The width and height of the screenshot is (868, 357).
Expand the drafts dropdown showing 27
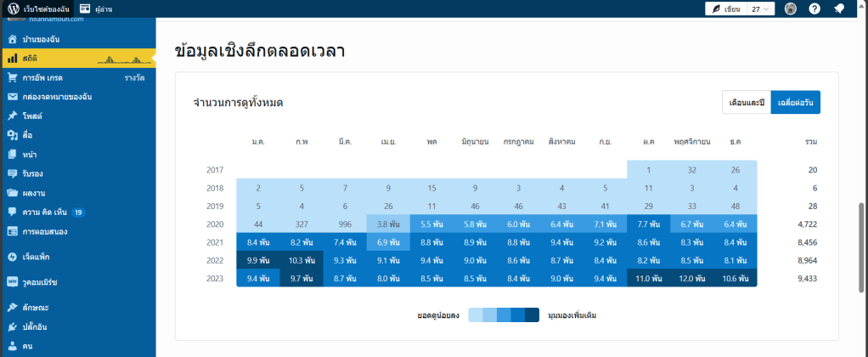(761, 8)
